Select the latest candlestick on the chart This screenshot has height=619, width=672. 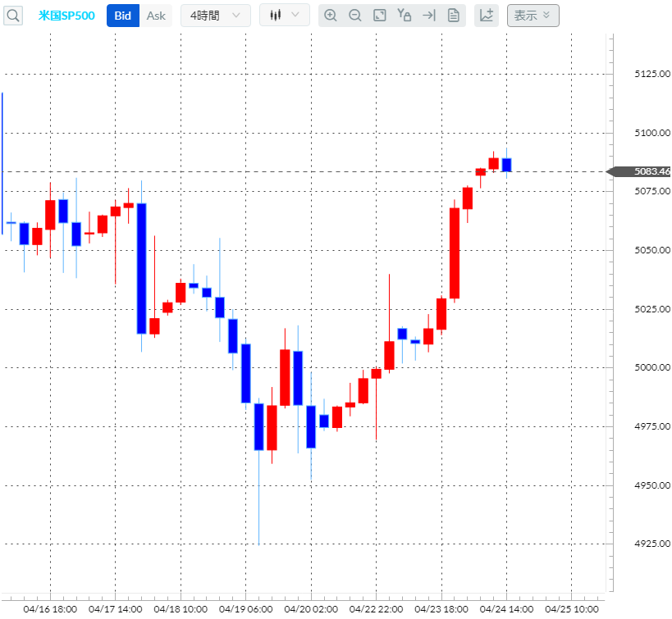506,164
